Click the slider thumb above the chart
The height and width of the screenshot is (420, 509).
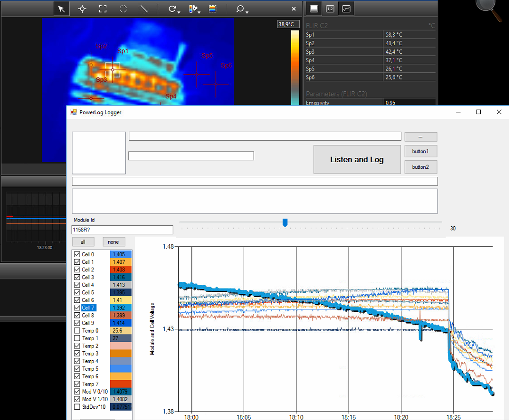[x=285, y=222]
